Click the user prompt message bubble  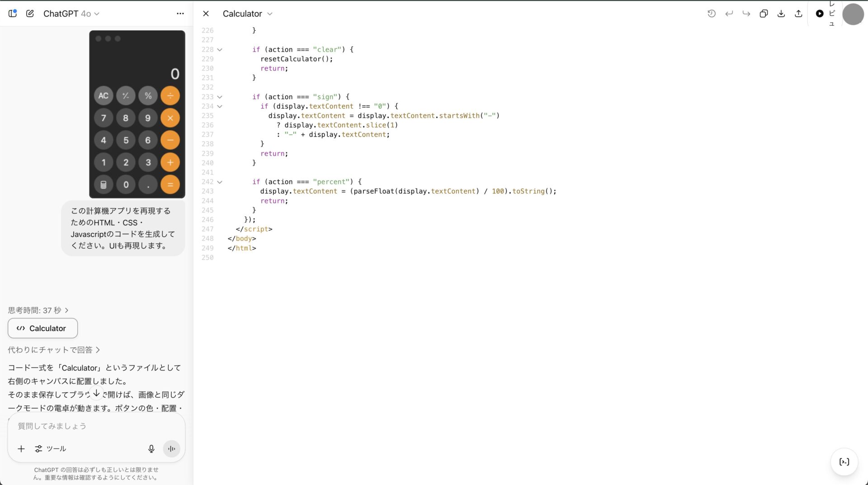tap(123, 228)
